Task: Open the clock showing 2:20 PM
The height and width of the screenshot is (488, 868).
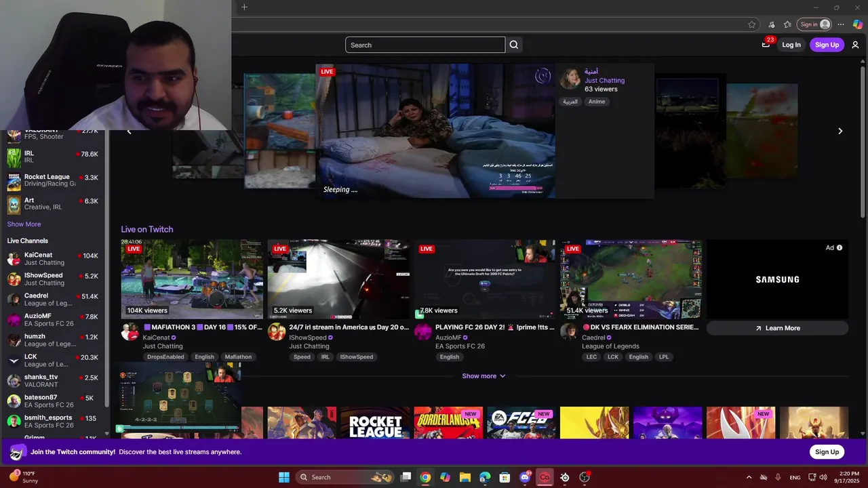Action: 848,477
